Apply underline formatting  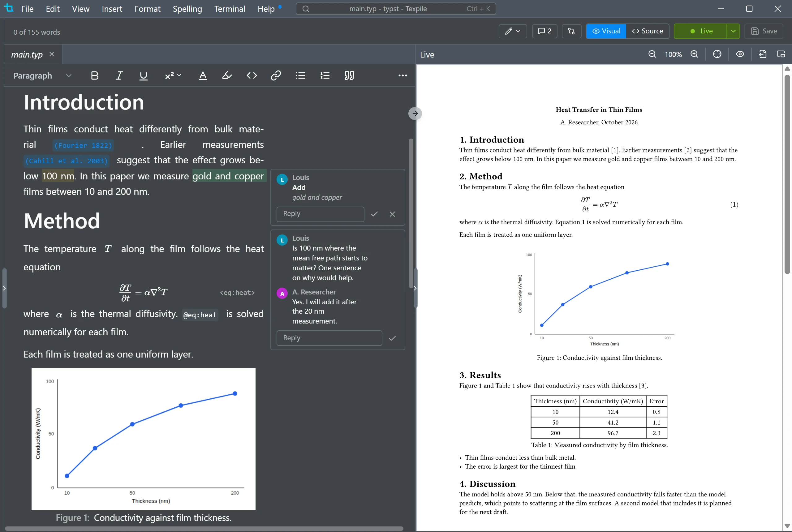click(x=144, y=75)
